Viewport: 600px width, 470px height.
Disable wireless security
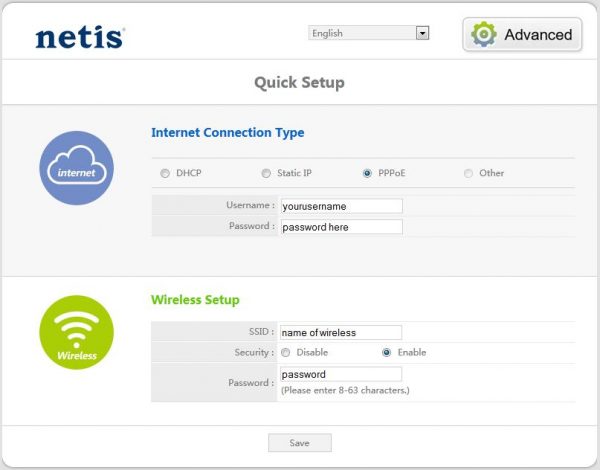[x=286, y=352]
